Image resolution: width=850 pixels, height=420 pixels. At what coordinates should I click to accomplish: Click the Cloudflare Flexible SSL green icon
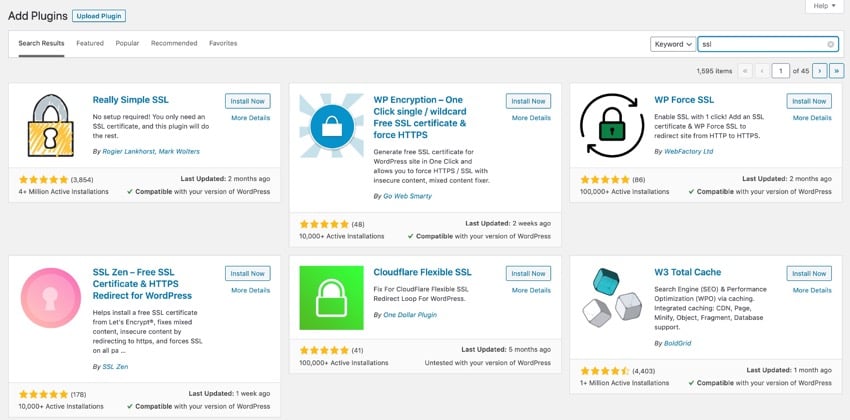(330, 298)
